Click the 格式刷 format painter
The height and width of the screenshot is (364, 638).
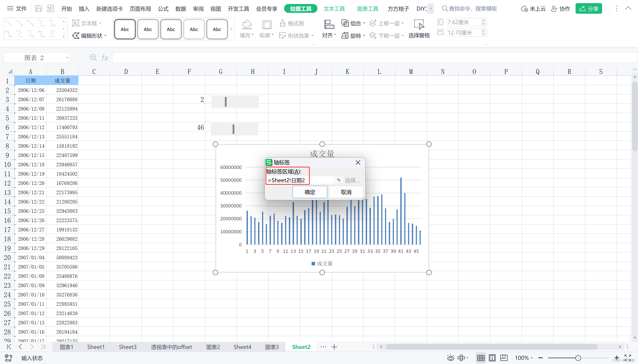point(292,23)
